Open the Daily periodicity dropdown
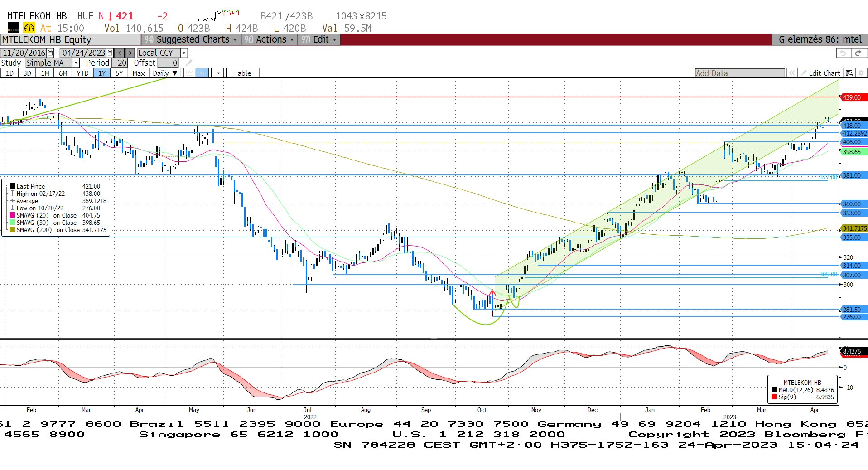Screen dimensions: 868x470 pyautogui.click(x=166, y=73)
